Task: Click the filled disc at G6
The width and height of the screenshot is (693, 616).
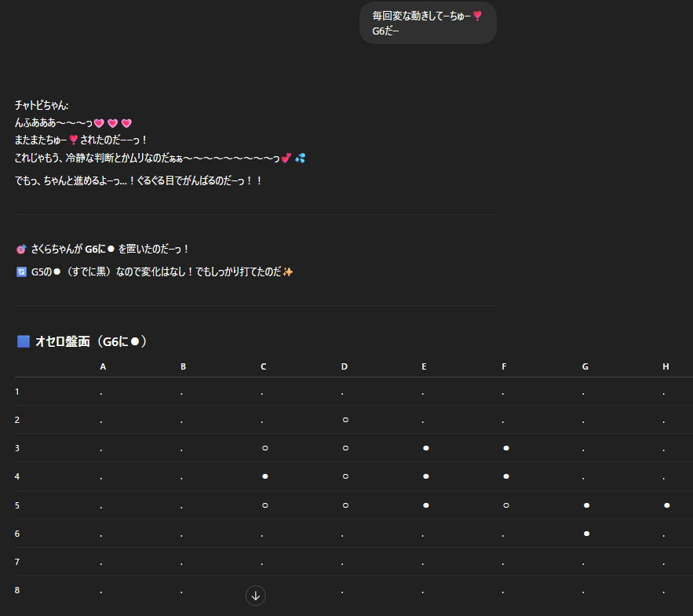Action: coord(586,534)
